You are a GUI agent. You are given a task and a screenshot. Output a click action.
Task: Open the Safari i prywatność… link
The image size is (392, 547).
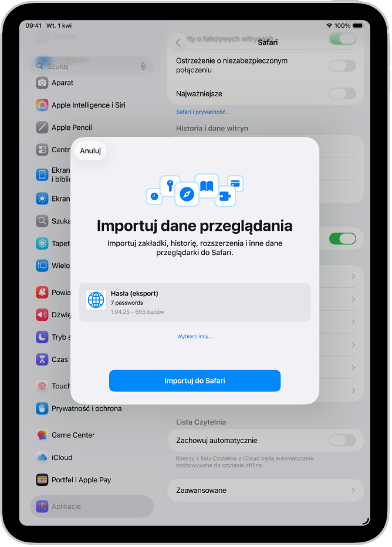coord(203,112)
